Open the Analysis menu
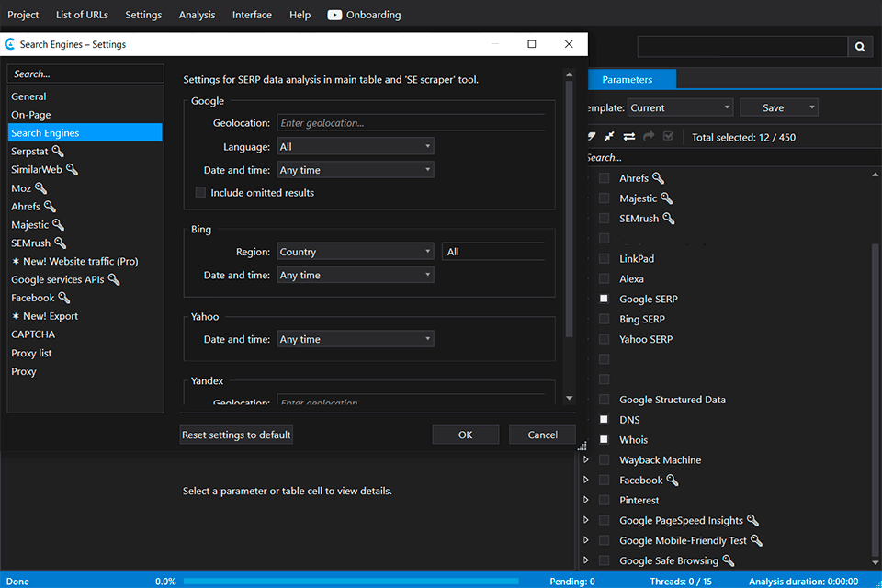882x588 pixels. 197,15
